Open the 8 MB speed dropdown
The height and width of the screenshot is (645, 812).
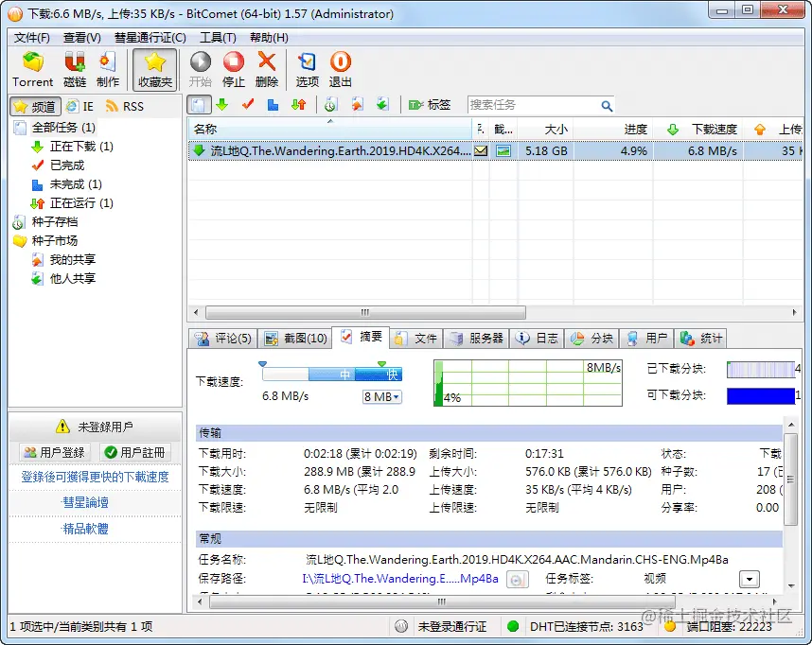point(381,397)
